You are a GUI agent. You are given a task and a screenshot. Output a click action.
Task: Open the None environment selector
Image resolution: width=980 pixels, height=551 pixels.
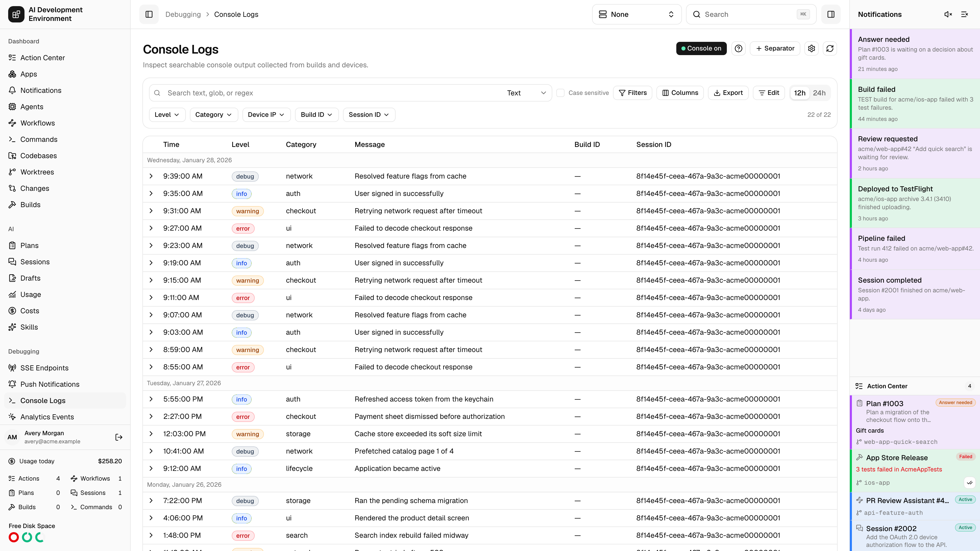(636, 15)
